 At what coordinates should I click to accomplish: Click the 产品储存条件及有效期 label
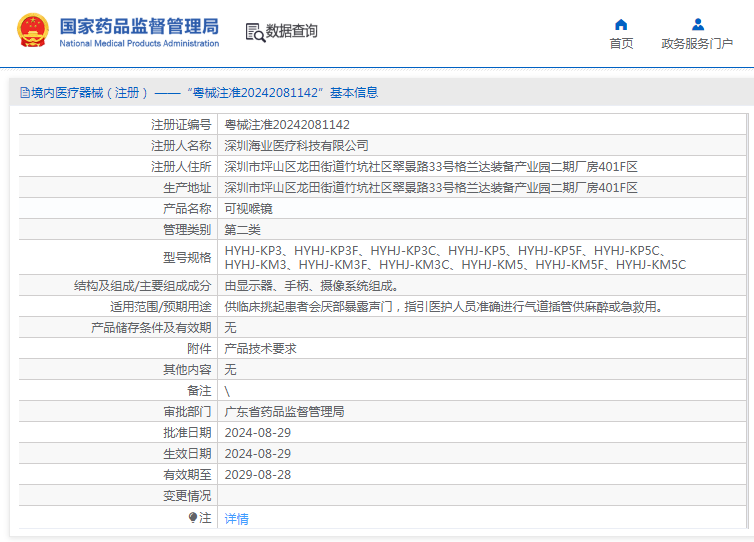tap(151, 328)
